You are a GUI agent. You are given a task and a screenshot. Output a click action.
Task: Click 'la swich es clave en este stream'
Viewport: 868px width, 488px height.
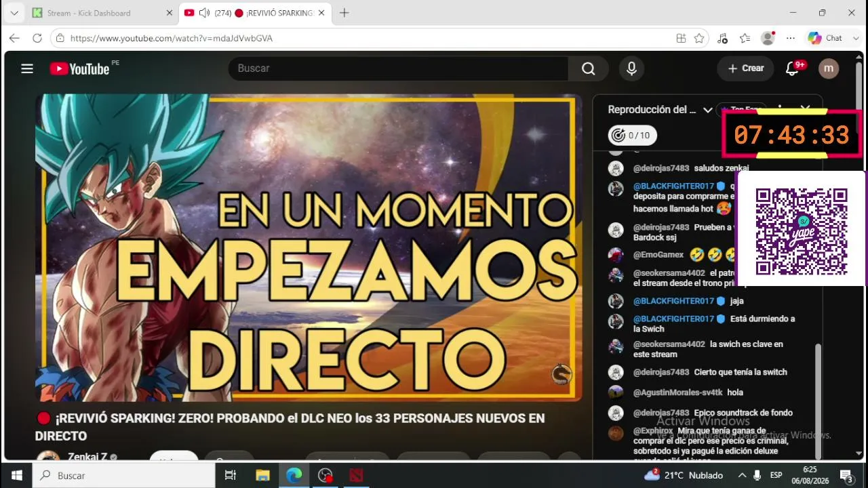coord(708,349)
